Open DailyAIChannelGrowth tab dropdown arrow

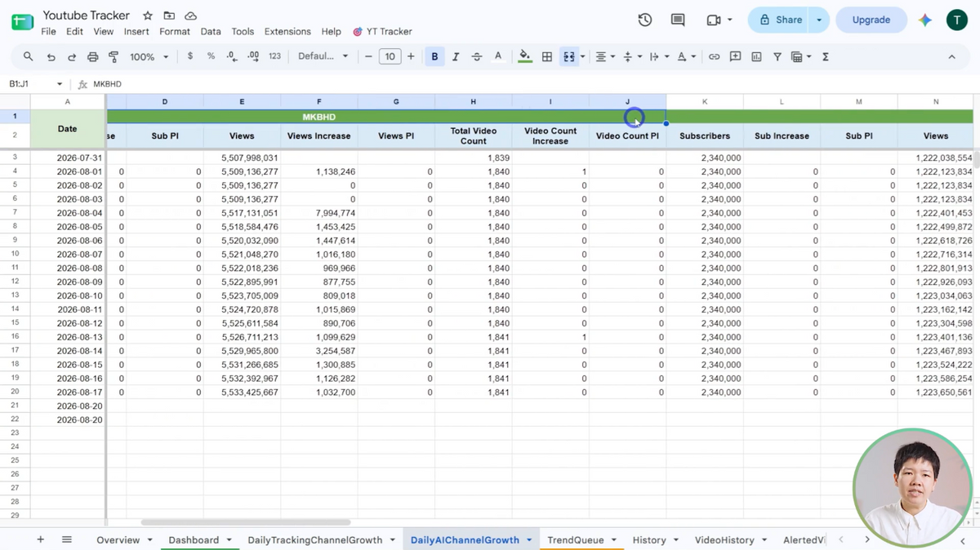tap(529, 540)
